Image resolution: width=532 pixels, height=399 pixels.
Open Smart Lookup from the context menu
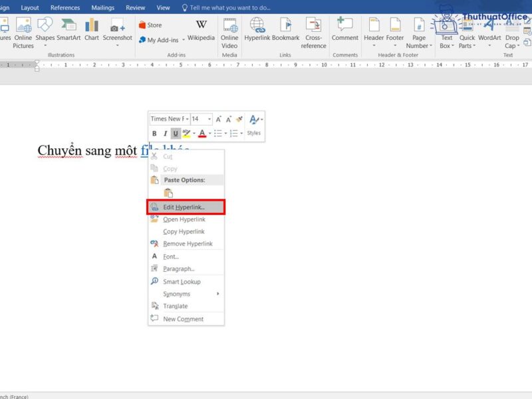(x=181, y=281)
